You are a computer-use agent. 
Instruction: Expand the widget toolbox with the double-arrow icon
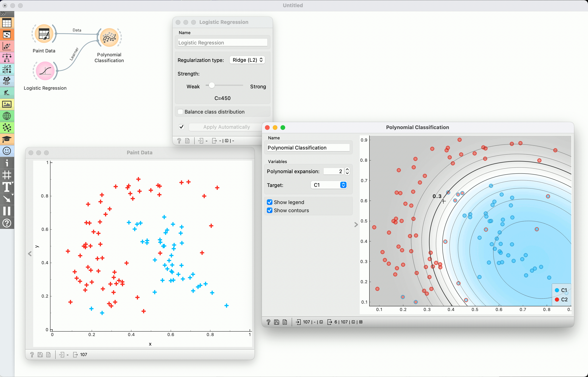pyautogui.click(x=3, y=14)
